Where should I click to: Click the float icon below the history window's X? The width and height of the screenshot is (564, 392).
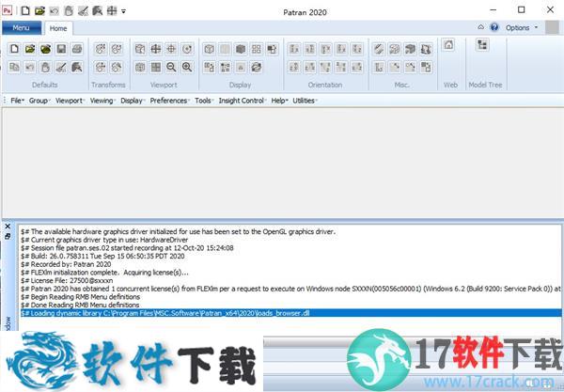click(x=8, y=236)
